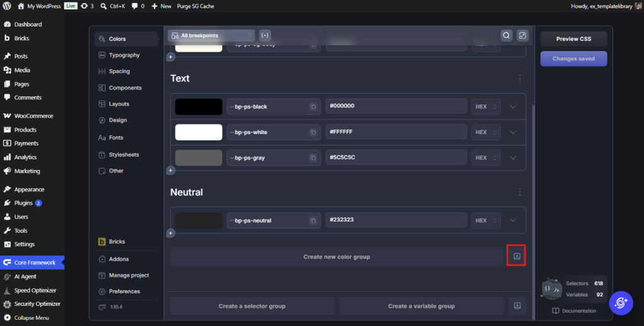Change HEX format for --bp-ps-white
Image resolution: width=644 pixels, height=326 pixels.
486,132
